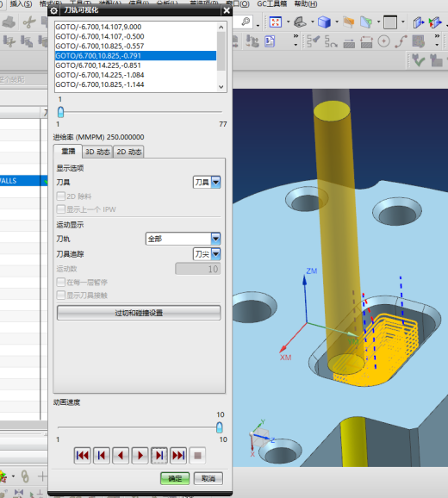Image resolution: width=448 pixels, height=498 pixels.
Task: Open the 刀具追踪 刀尖 dropdown
Action: point(207,254)
